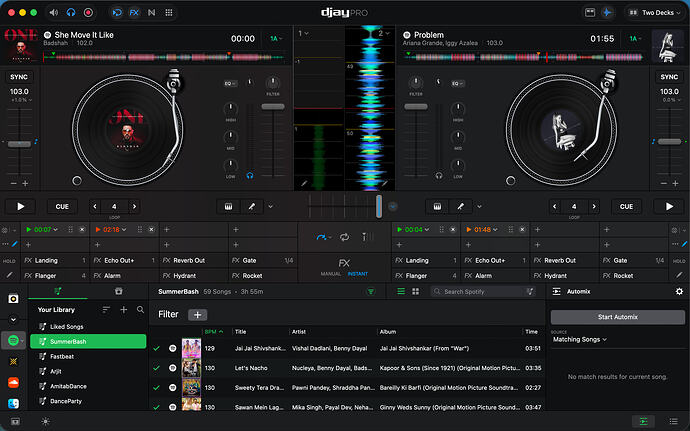Open the Finder source in the sidebar
The height and width of the screenshot is (431, 690).
[x=13, y=403]
